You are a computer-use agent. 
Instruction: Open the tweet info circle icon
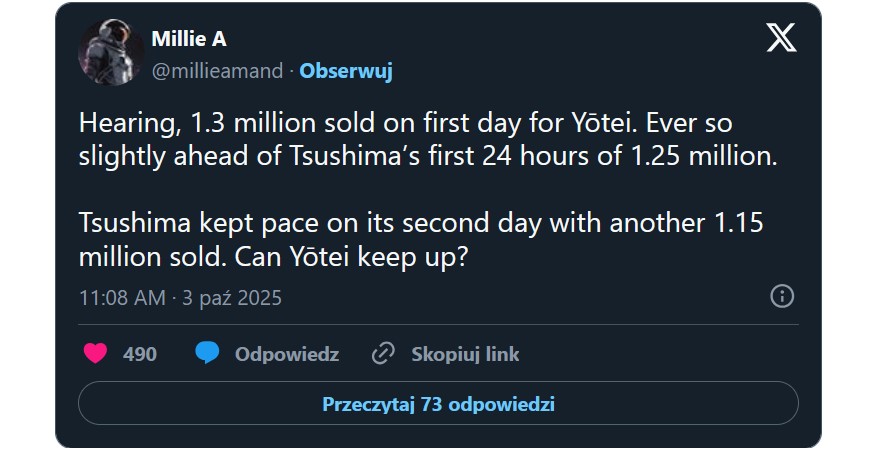click(x=782, y=296)
